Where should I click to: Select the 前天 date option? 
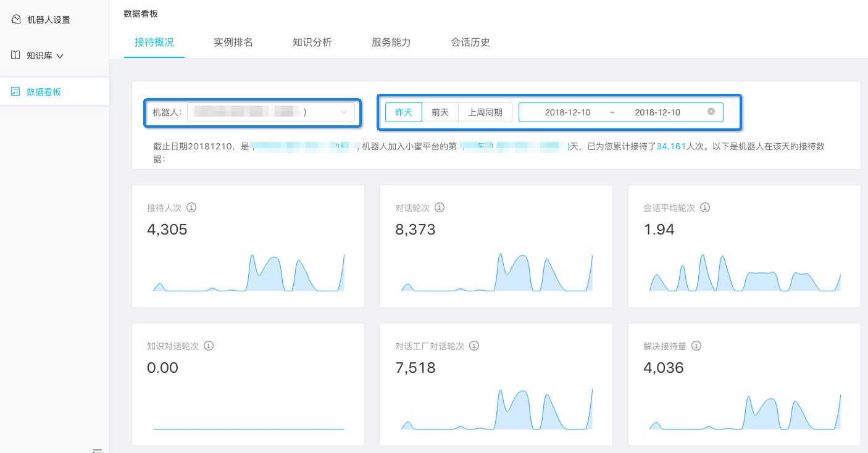(440, 112)
